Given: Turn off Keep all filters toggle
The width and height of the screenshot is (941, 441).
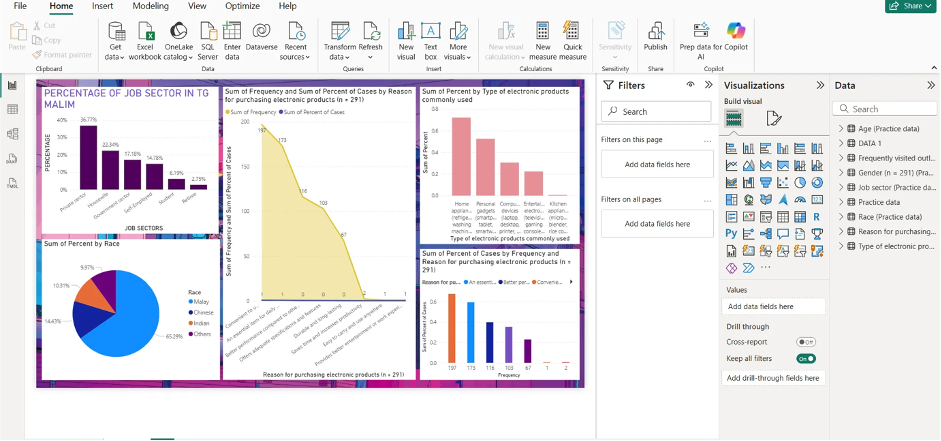Looking at the screenshot, I should [x=805, y=358].
